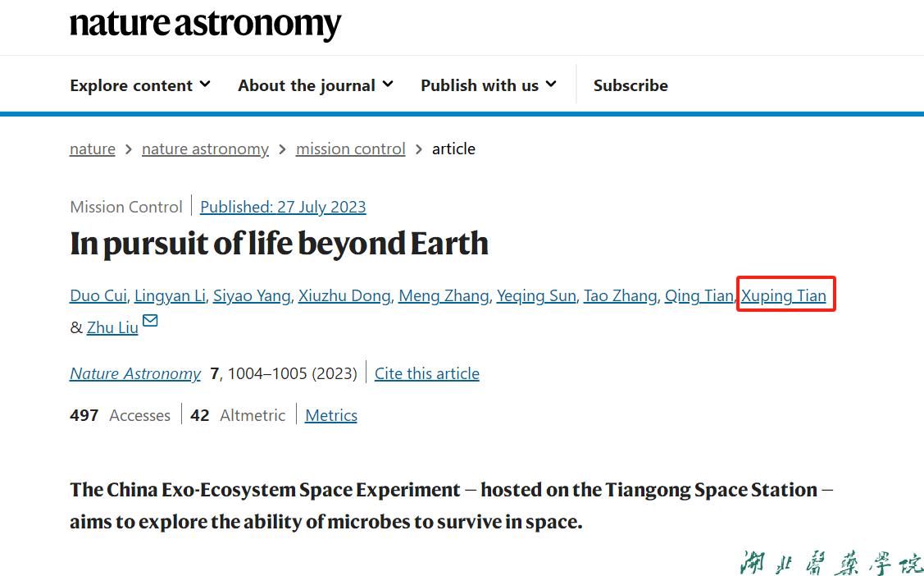924x576 pixels.
Task: Click the green Chinese calligraphy watermark
Action: coord(830,563)
